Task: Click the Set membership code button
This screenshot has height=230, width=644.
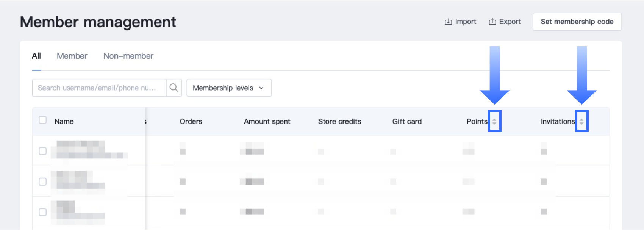Action: coord(577,22)
